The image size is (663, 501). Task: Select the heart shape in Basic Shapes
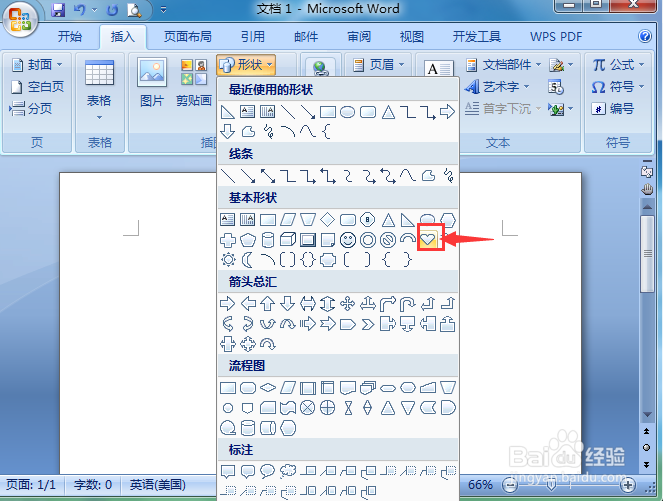(428, 240)
